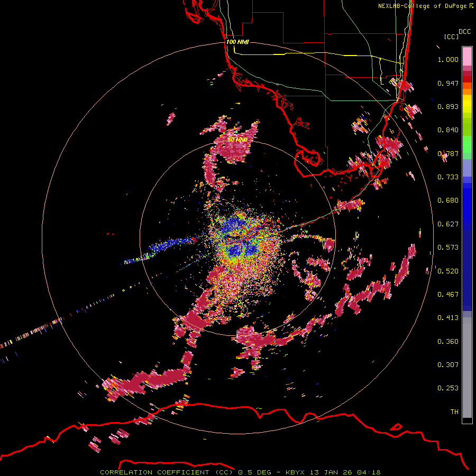This screenshot has height=476, width=476.
Task: Click the 0.840 color scale value
Action: click(448, 130)
